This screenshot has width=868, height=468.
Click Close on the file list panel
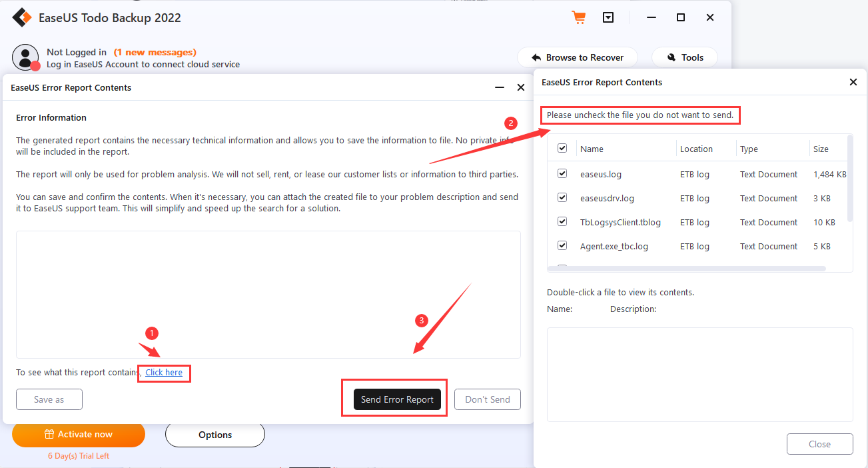pos(819,443)
